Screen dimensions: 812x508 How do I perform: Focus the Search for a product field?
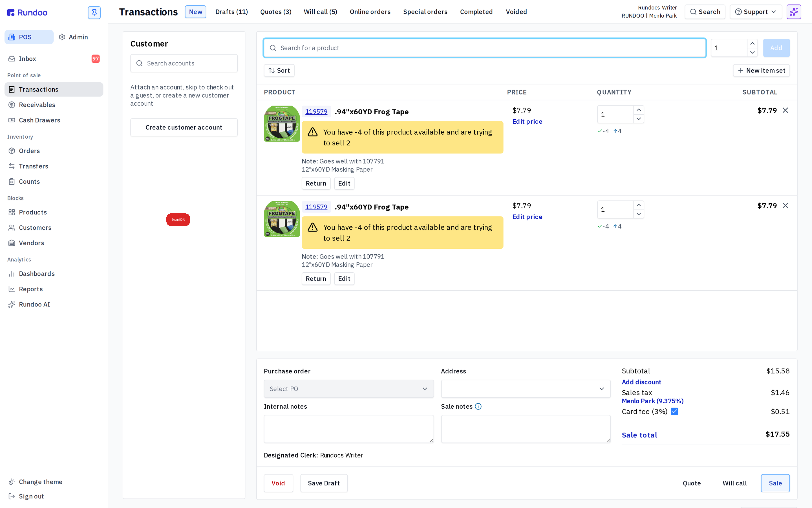485,48
